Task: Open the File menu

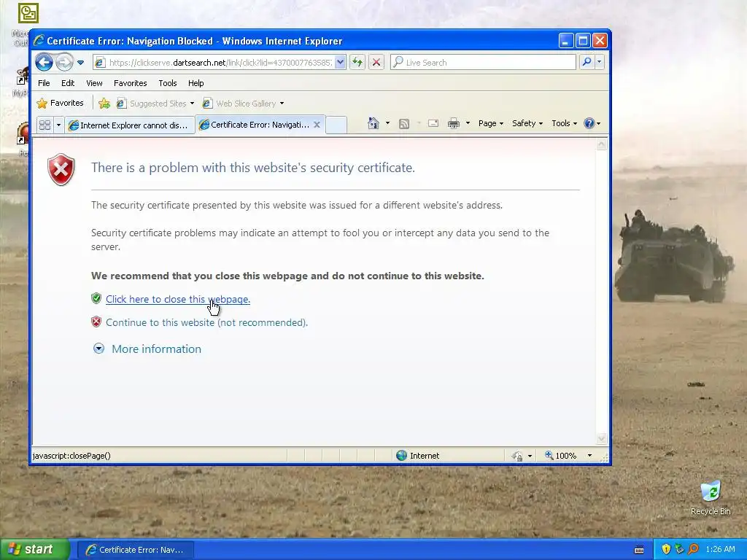Action: [x=44, y=83]
